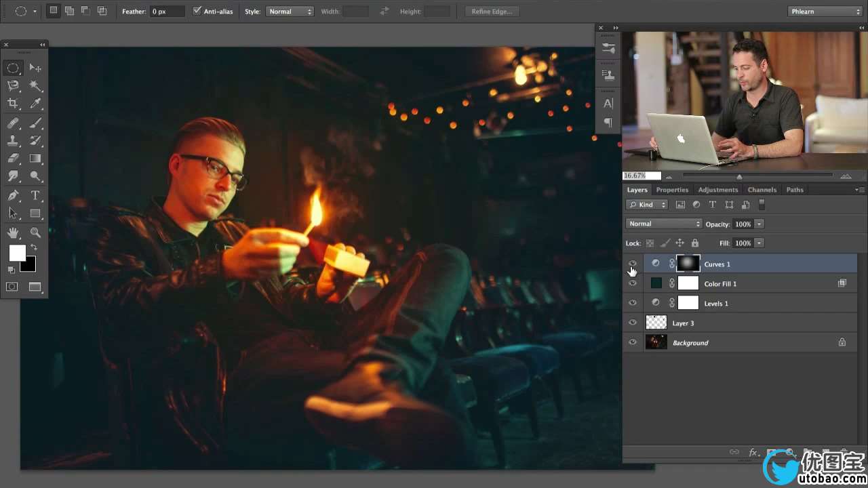The width and height of the screenshot is (868, 488).
Task: Switch to the Paths tab
Action: click(795, 190)
